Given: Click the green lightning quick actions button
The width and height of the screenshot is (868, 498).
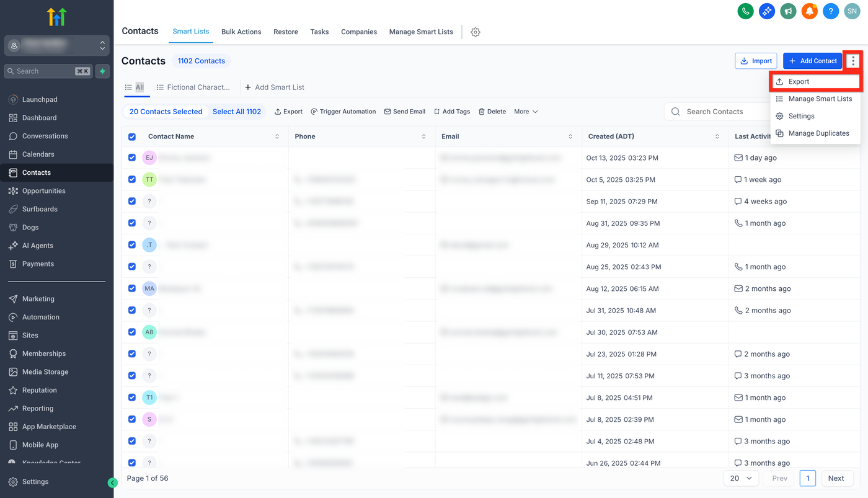Looking at the screenshot, I should point(102,71).
